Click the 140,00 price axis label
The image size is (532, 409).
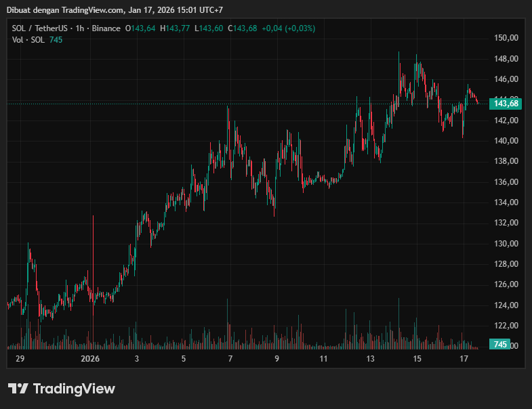506,141
